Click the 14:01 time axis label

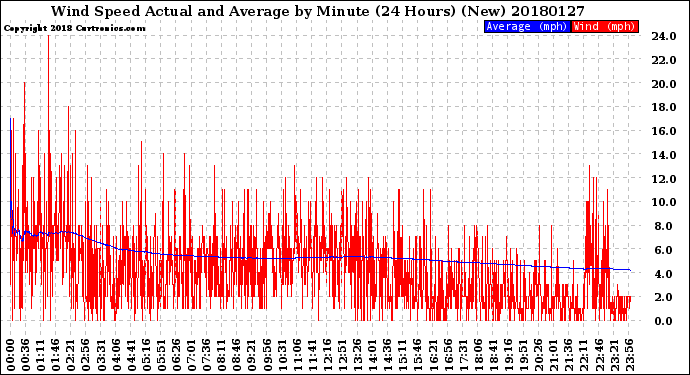tap(373, 355)
